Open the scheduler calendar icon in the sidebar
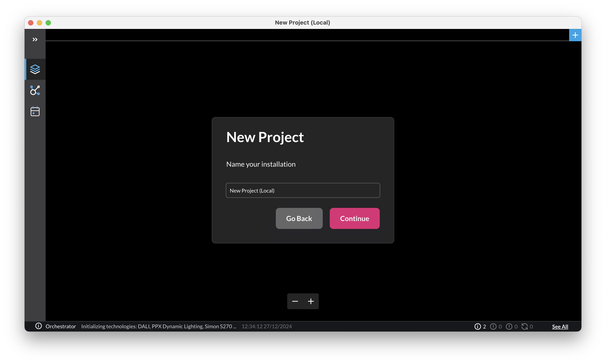Image resolution: width=606 pixels, height=364 pixels. (35, 111)
